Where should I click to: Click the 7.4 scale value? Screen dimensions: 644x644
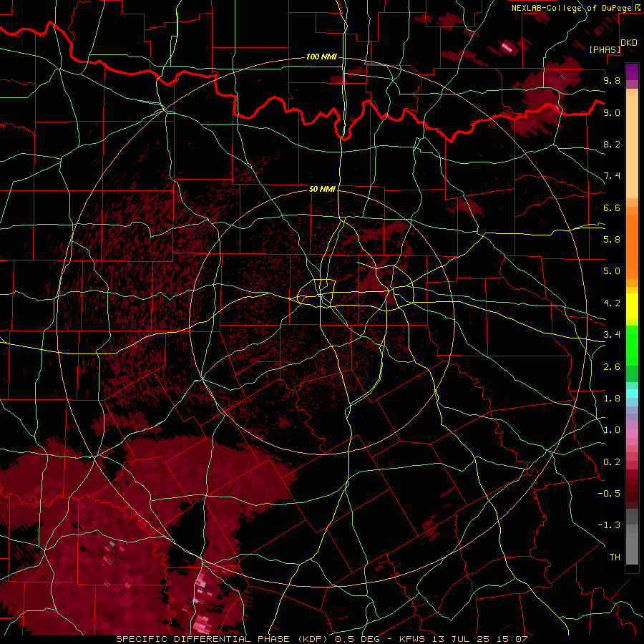[x=612, y=176]
